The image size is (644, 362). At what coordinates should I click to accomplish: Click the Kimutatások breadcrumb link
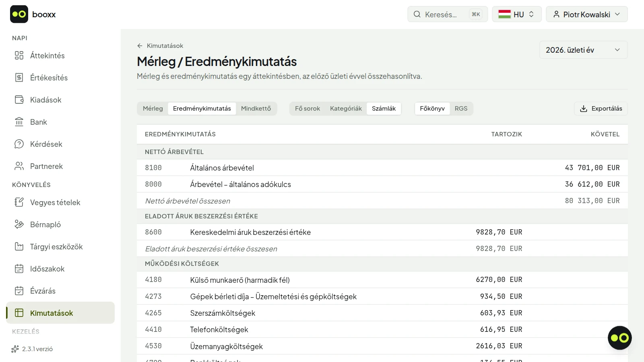coord(165,46)
